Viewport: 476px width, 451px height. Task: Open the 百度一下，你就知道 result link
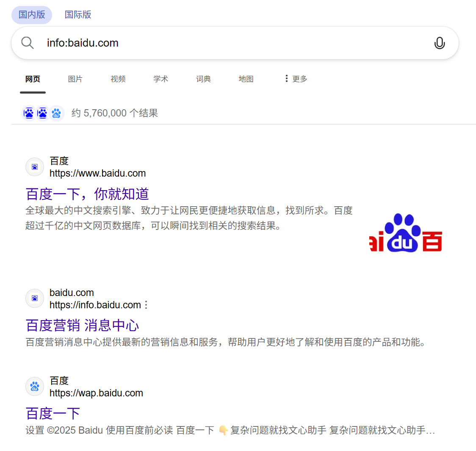(x=87, y=194)
